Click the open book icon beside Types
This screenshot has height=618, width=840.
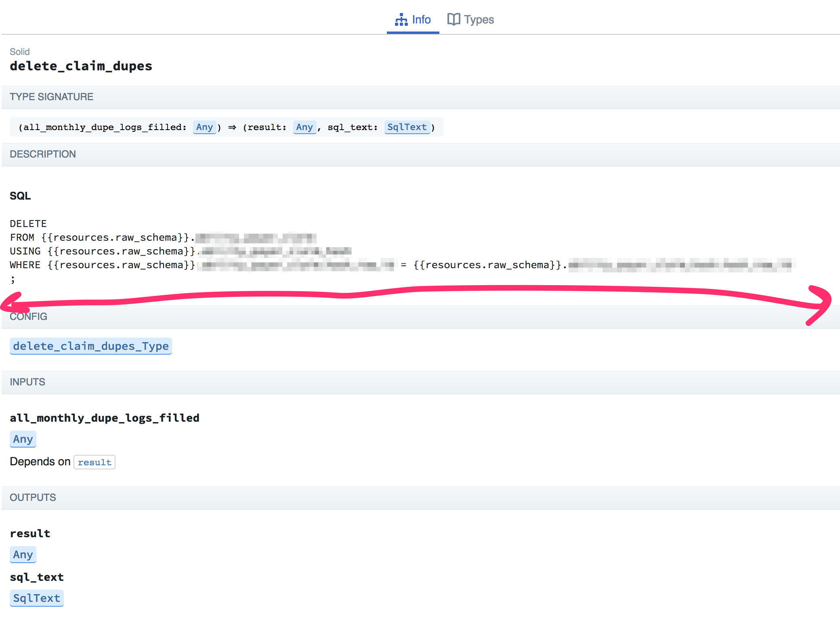(x=453, y=19)
